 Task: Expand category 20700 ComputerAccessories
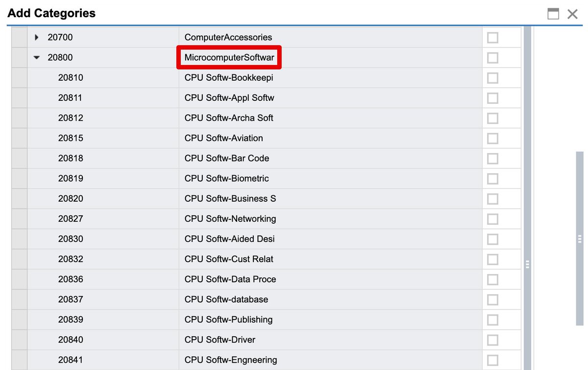coord(37,37)
